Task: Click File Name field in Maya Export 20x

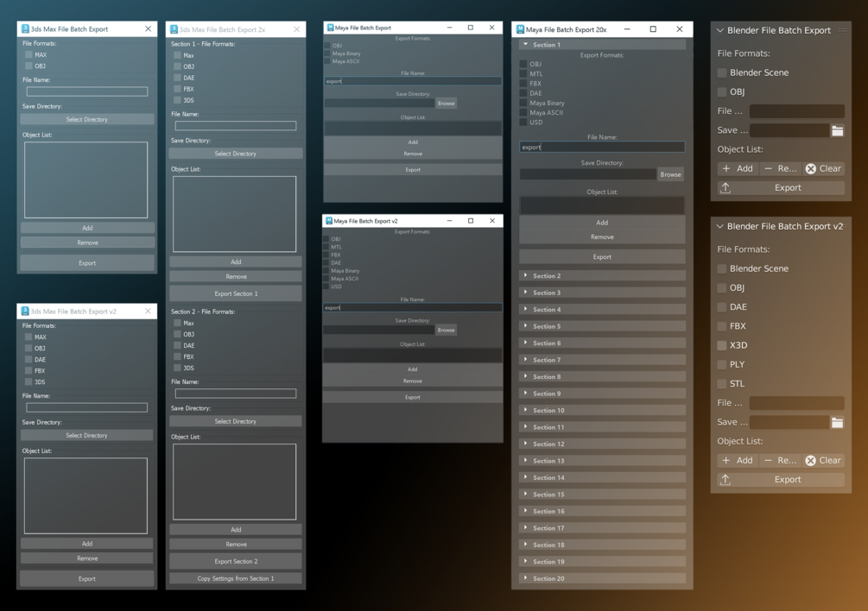Action: [602, 147]
